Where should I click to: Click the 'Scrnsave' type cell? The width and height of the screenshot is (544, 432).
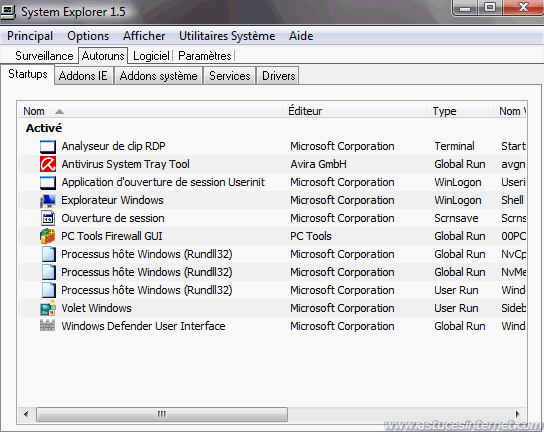click(456, 218)
